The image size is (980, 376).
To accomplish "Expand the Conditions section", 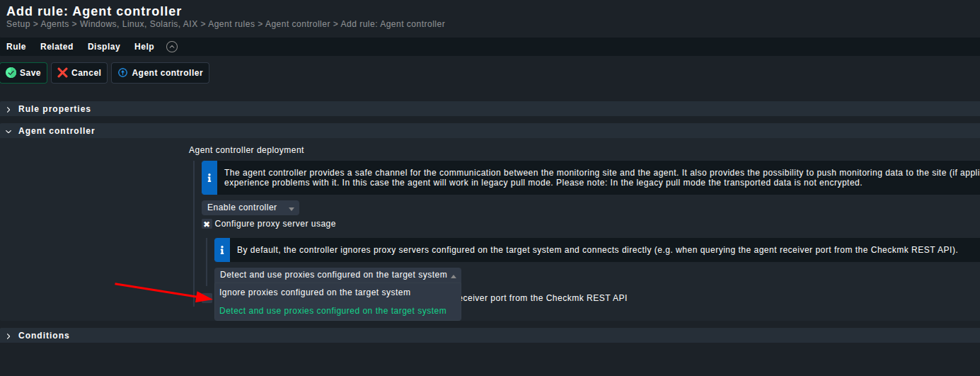I will pos(8,336).
